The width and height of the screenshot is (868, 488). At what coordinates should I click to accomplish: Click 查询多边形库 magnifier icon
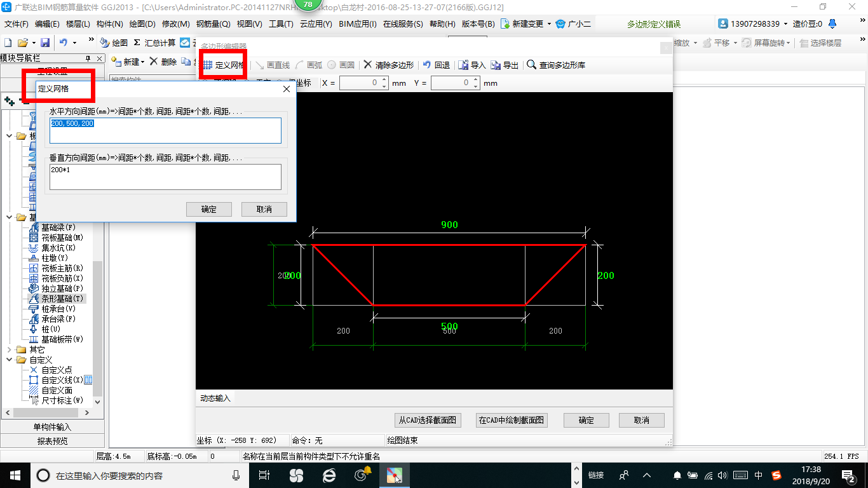point(531,65)
